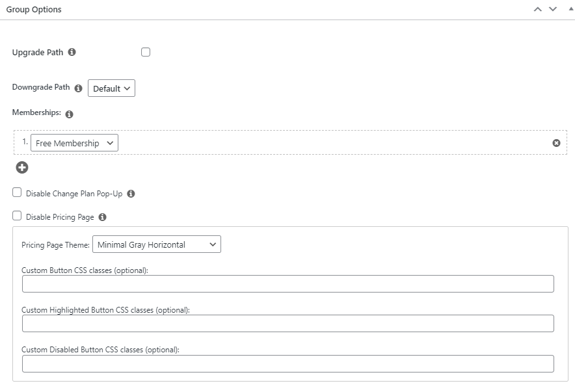The width and height of the screenshot is (575, 392).
Task: Click the Custom Disabled Button CSS field
Action: (287, 363)
